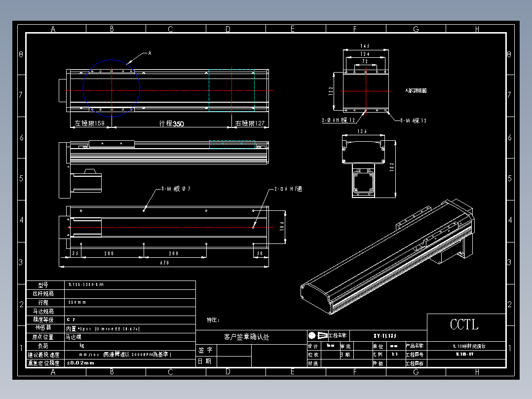Select the 'mm/sec' 3000RPM speed note
Image resolution: width=532 pixels, height=399 pixels.
pyautogui.click(x=125, y=355)
